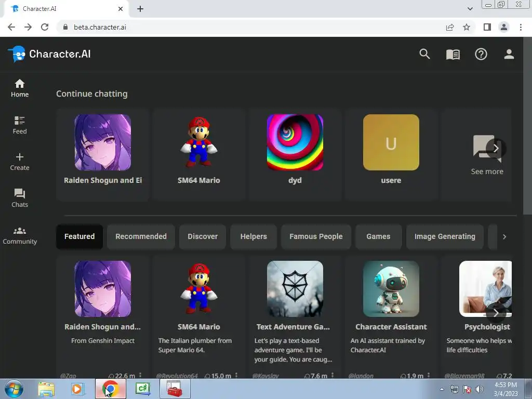532x399 pixels.
Task: Switch to the Recommended tab
Action: coord(141,236)
